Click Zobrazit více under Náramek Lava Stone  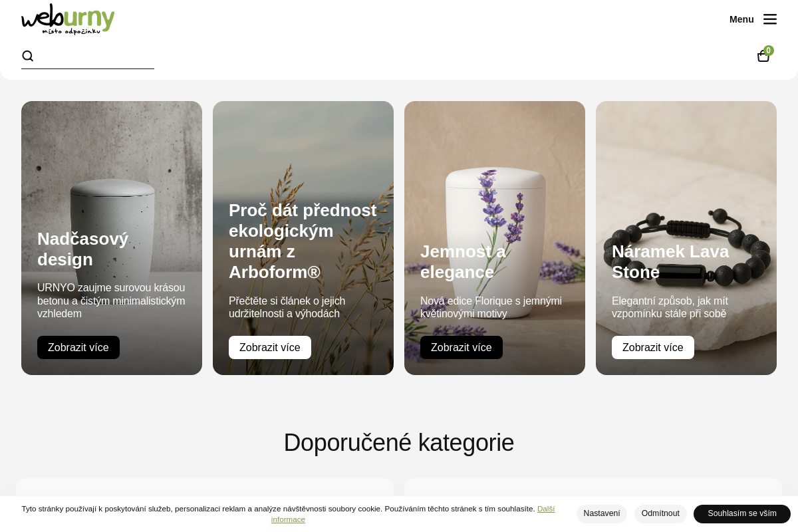[x=653, y=347]
